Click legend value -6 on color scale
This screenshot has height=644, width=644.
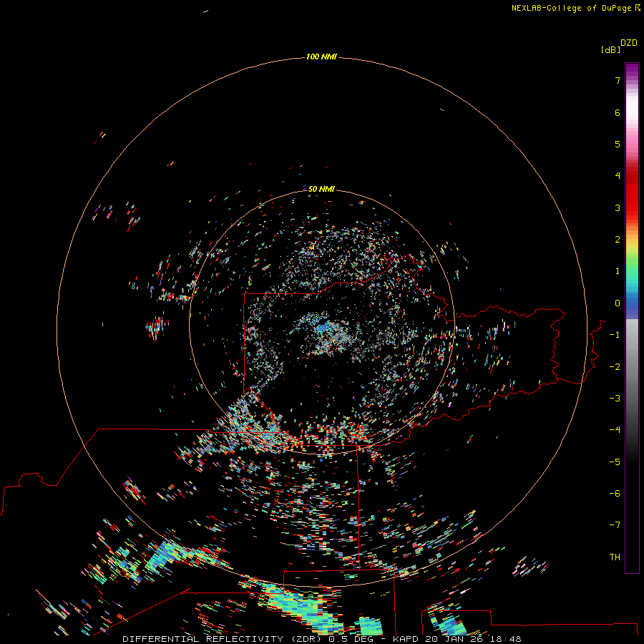coord(615,494)
